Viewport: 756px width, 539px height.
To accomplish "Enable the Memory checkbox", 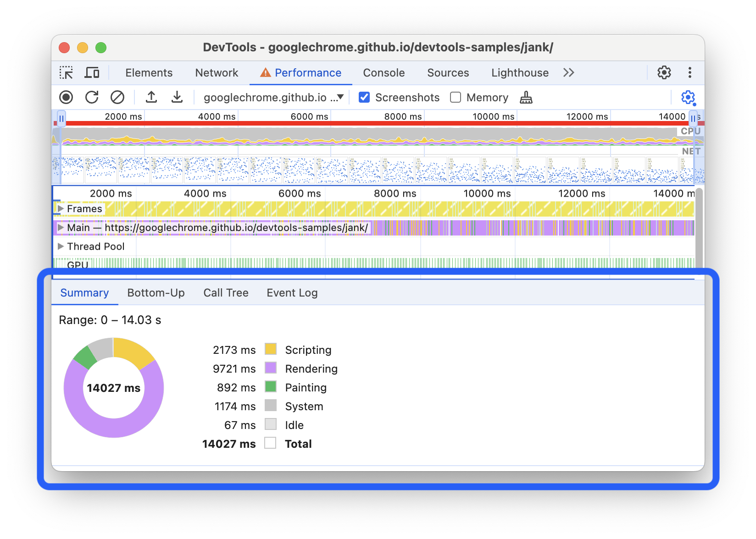I will tap(455, 97).
